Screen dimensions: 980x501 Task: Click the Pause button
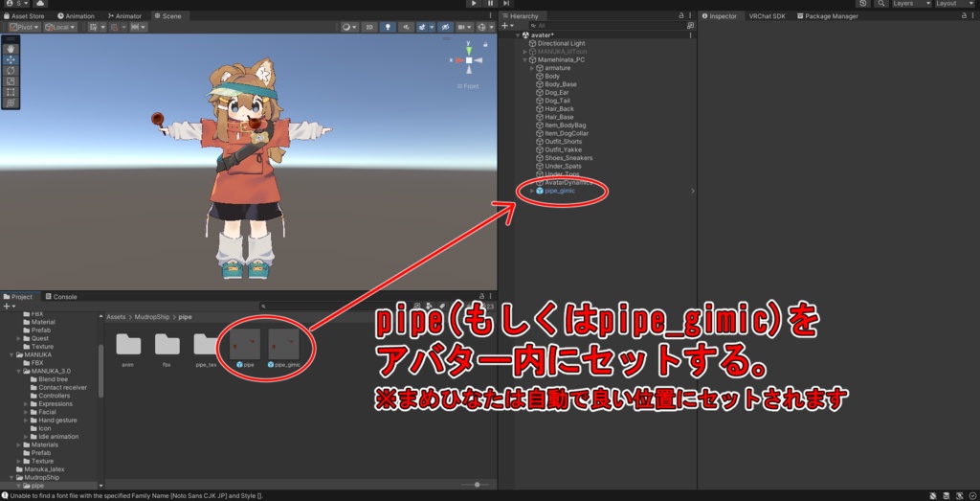[490, 3]
